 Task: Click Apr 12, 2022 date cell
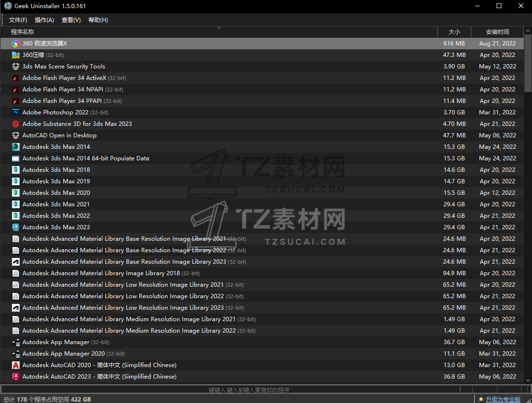[x=498, y=193]
